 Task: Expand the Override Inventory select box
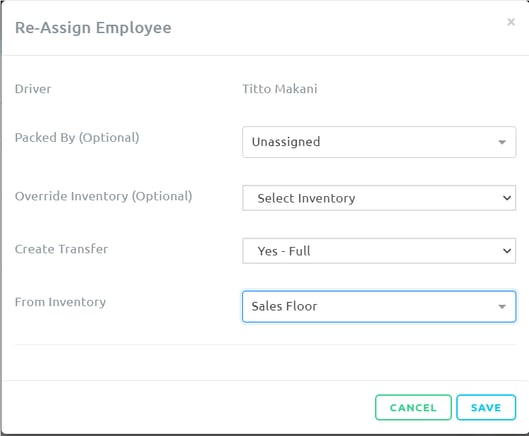tap(379, 198)
